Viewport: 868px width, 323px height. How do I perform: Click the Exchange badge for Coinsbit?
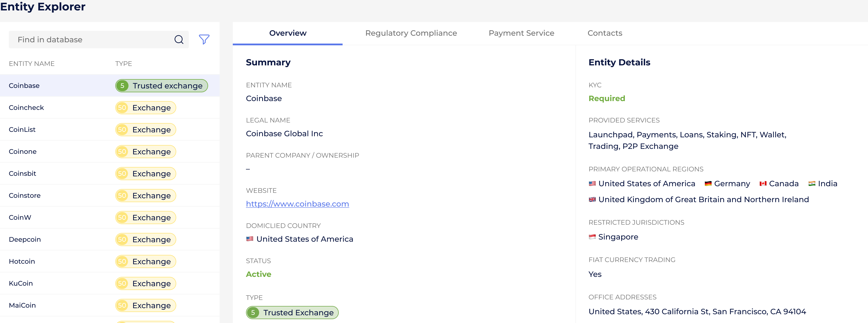coord(145,173)
